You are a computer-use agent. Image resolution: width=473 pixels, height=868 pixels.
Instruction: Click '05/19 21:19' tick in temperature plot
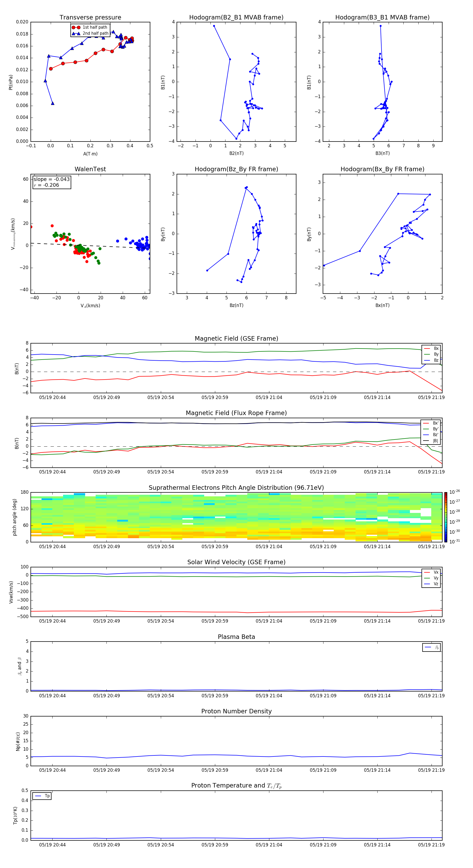point(431,845)
